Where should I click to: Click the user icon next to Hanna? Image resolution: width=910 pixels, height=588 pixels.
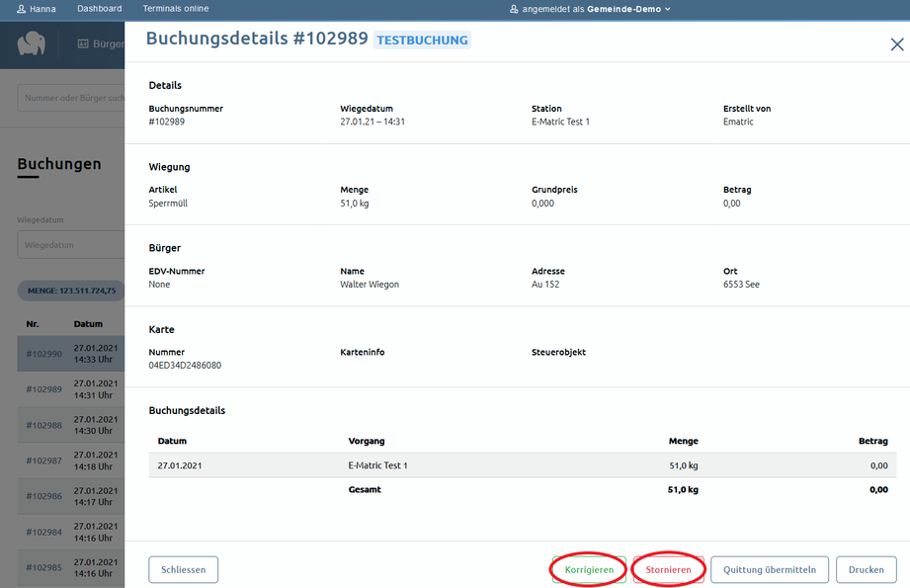pyautogui.click(x=22, y=9)
